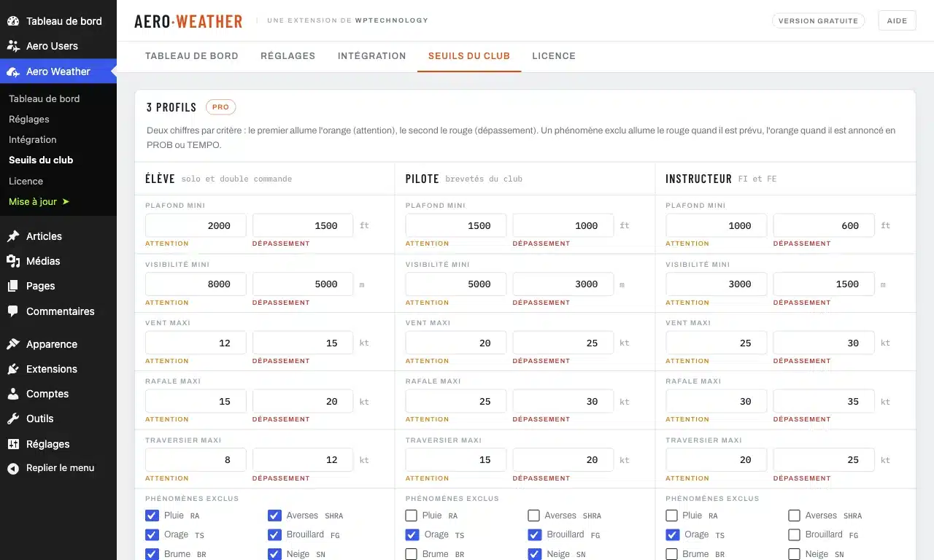Image resolution: width=934 pixels, height=560 pixels.
Task: Open Outils via the wrench icon
Action: (x=13, y=419)
